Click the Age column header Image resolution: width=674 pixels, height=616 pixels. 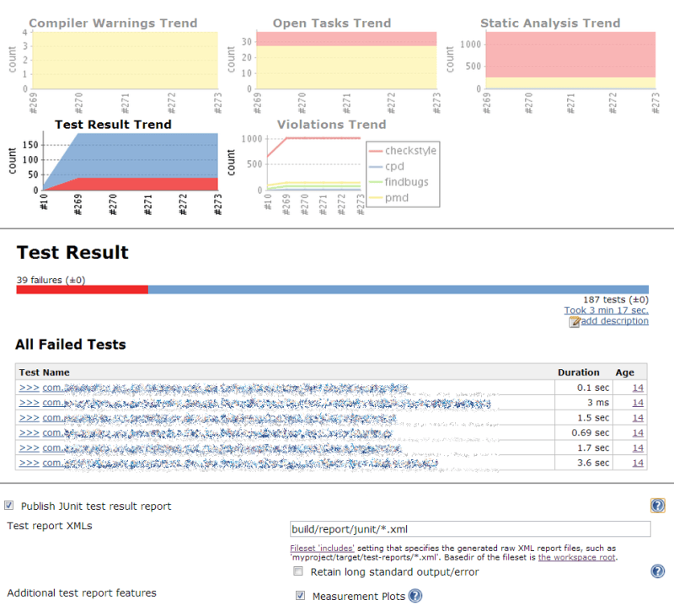(x=624, y=372)
